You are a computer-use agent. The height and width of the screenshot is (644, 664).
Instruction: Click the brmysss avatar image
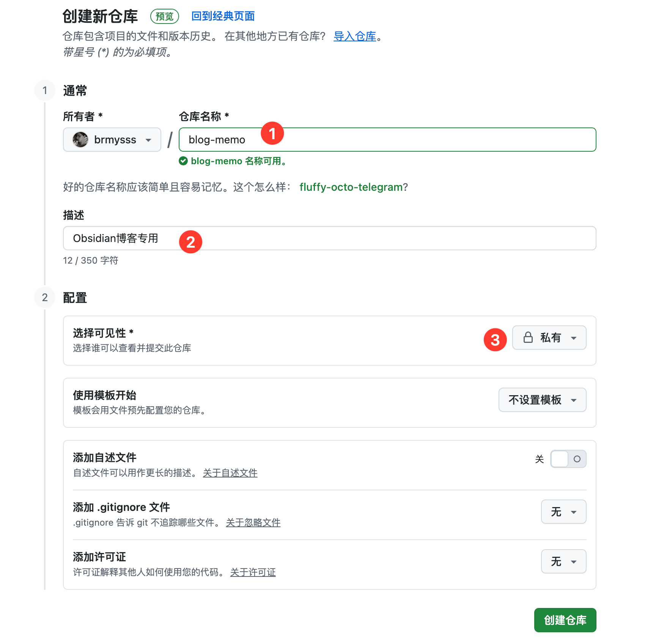pos(80,140)
